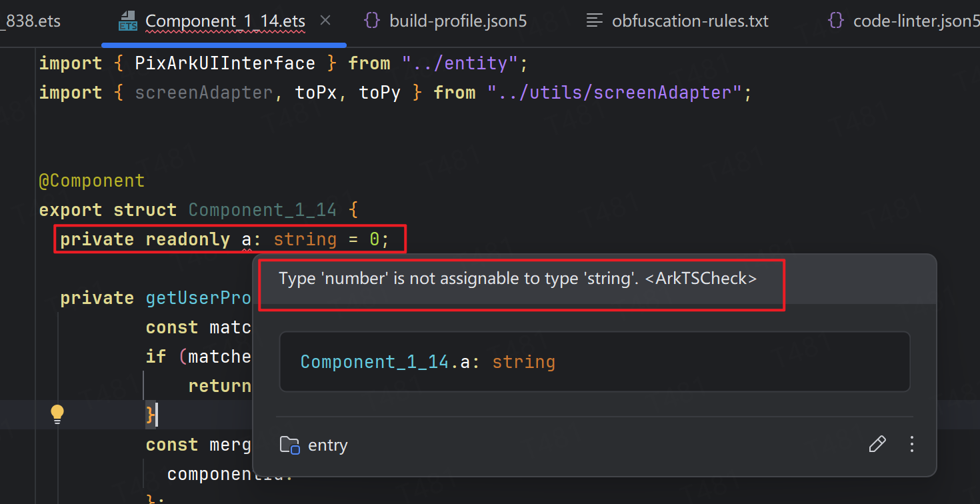
Task: Close the Component_1_14.ets tab
Action: click(325, 21)
